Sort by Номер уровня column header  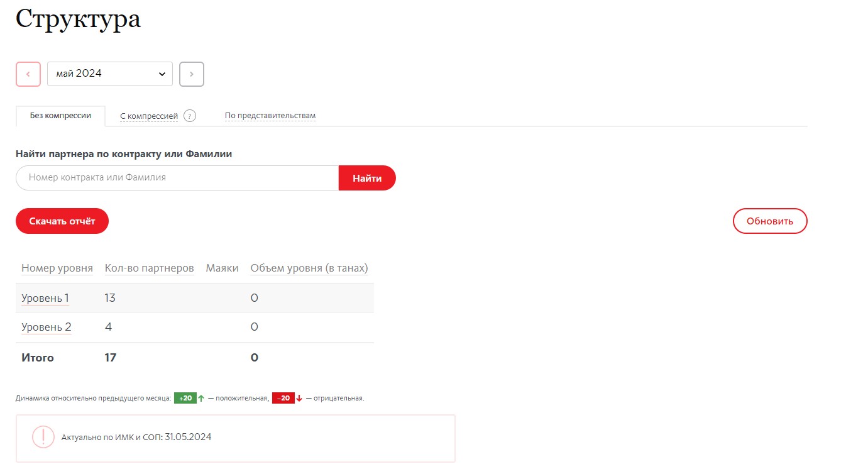click(x=57, y=268)
